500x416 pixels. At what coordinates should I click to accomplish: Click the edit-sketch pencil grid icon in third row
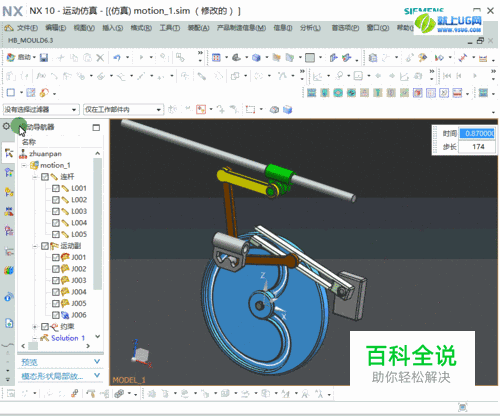point(31,93)
